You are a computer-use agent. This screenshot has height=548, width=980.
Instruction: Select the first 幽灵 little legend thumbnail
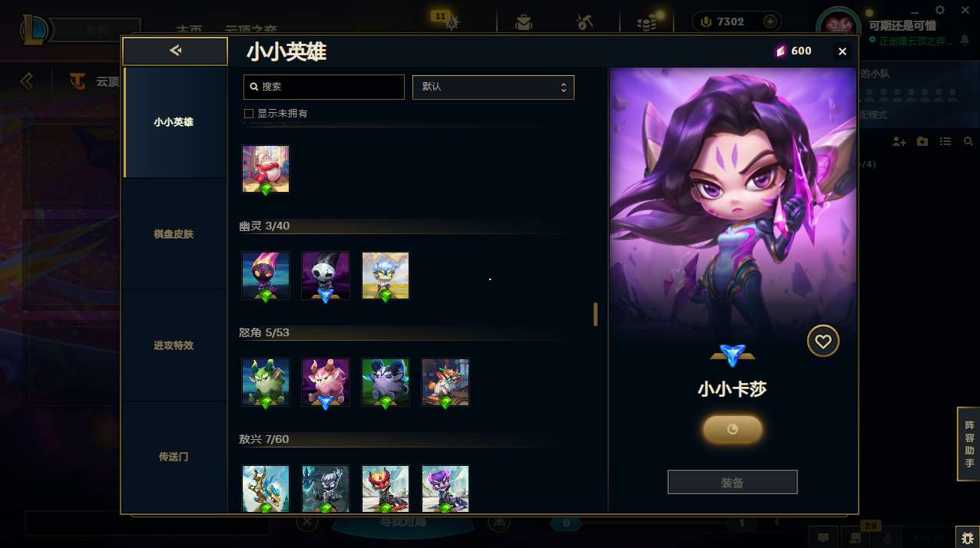pyautogui.click(x=266, y=276)
